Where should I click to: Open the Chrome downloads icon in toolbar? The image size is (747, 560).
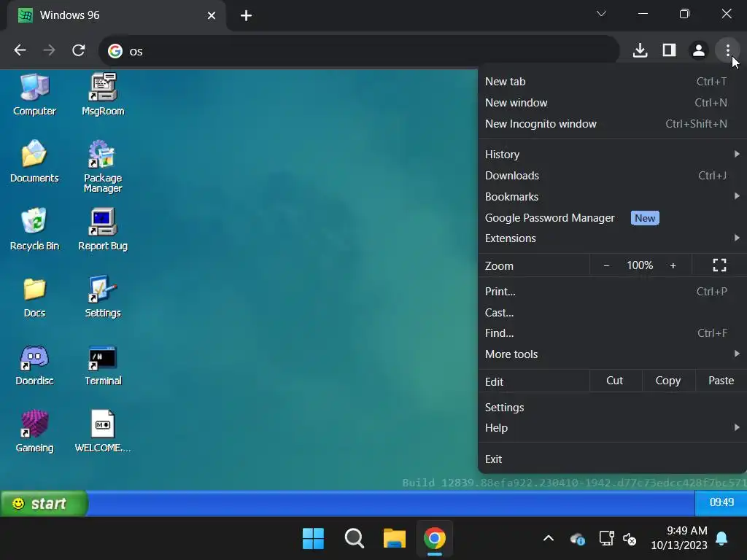click(x=640, y=50)
